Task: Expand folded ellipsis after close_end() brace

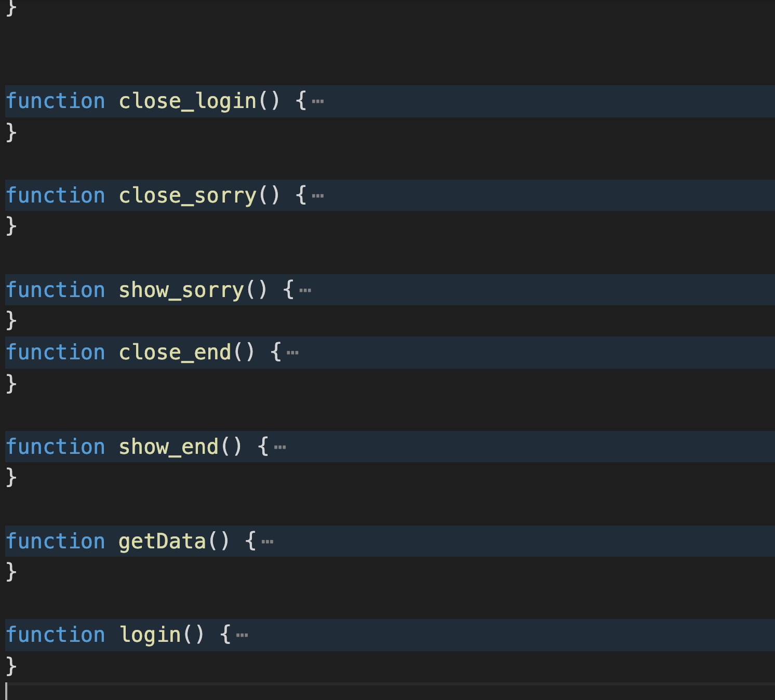Action: 292,353
